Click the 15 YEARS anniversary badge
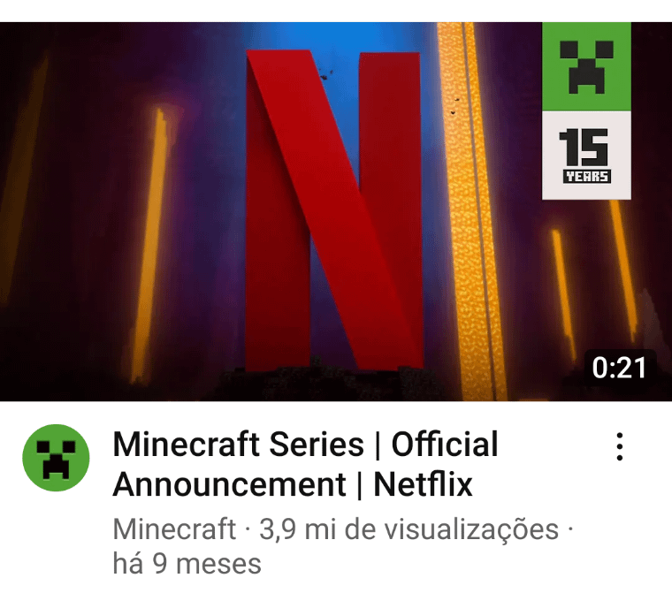The height and width of the screenshot is (616, 672). (x=586, y=155)
